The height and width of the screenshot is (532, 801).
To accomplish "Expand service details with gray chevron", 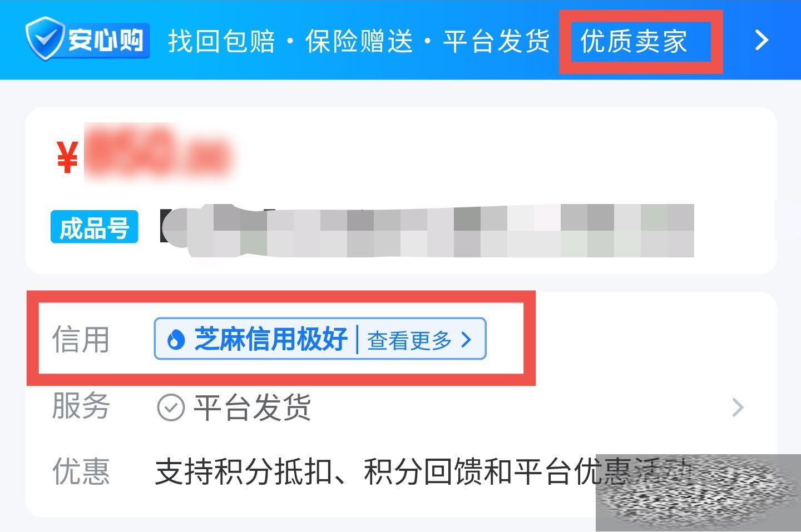I will pos(738,407).
